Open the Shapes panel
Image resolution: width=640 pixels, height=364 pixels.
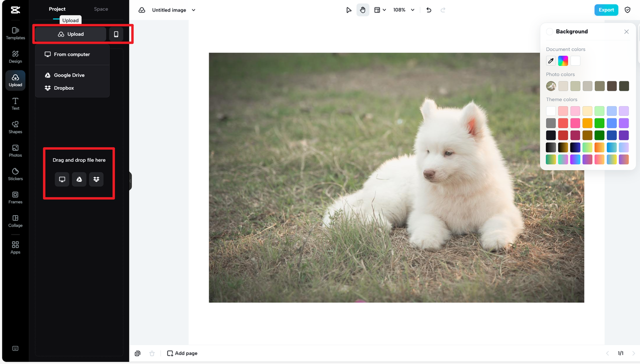15,127
